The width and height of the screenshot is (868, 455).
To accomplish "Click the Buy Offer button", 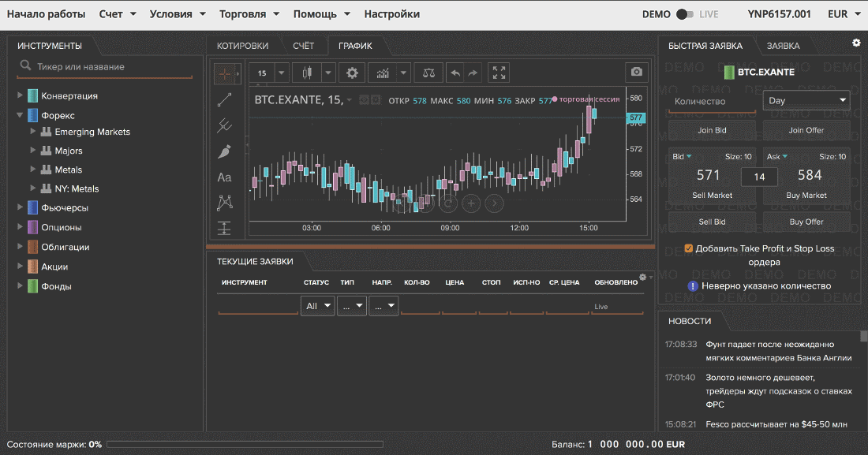I will click(x=806, y=222).
